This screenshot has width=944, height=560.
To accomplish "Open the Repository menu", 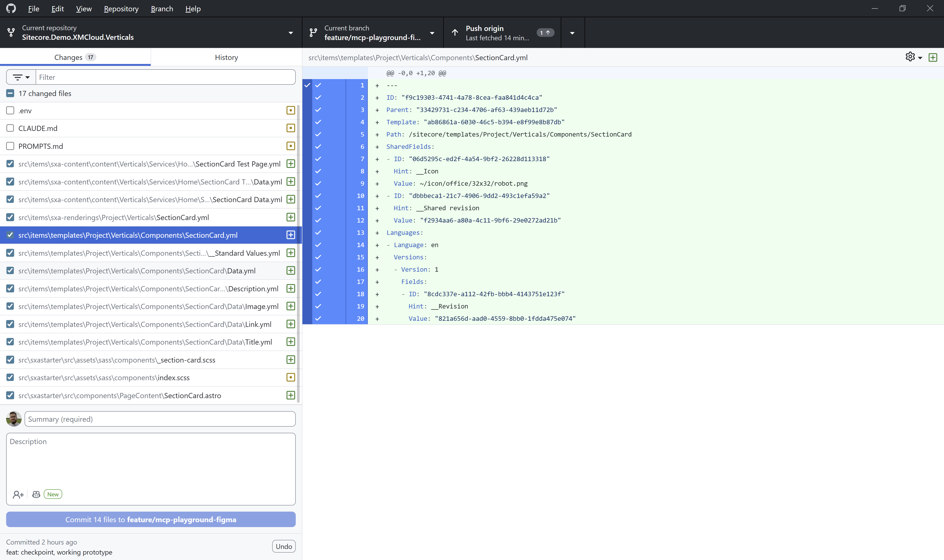I will pos(121,8).
